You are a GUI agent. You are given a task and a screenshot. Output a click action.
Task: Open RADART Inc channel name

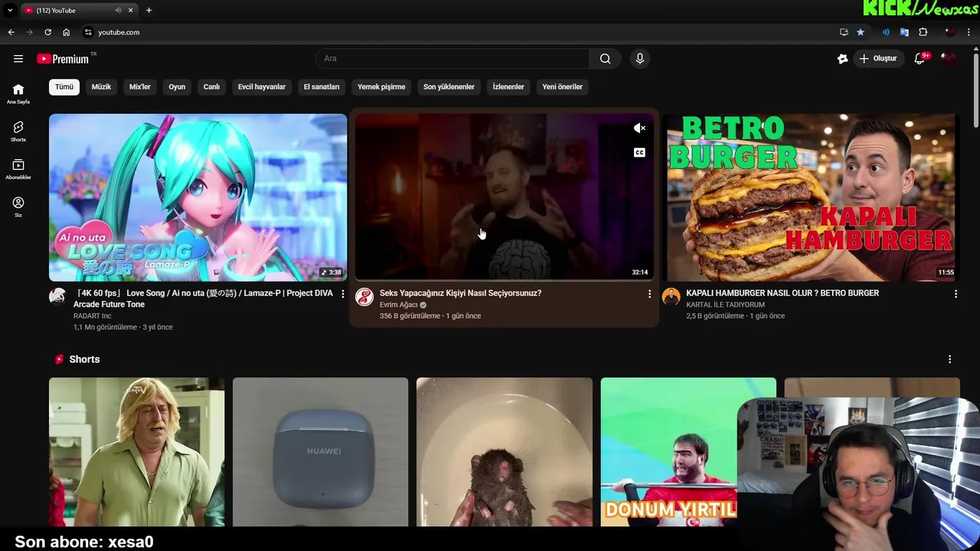(92, 316)
